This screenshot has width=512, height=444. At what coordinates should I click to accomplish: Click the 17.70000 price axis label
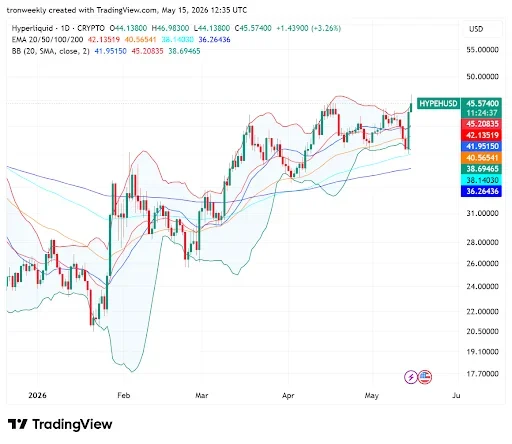482,374
